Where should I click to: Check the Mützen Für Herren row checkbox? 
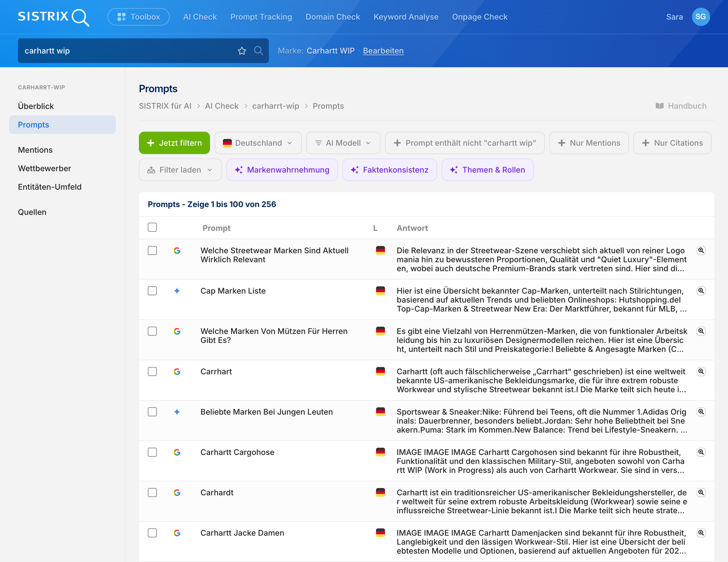[x=152, y=331]
